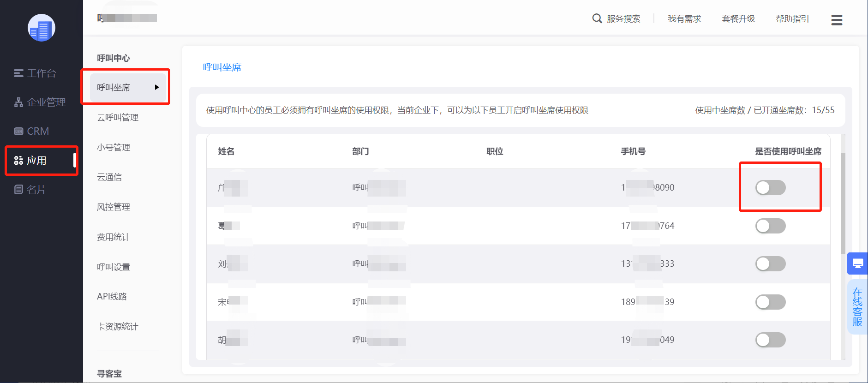This screenshot has height=383, width=868.
Task: Open 工作台 in the left sidebar
Action: (41, 73)
